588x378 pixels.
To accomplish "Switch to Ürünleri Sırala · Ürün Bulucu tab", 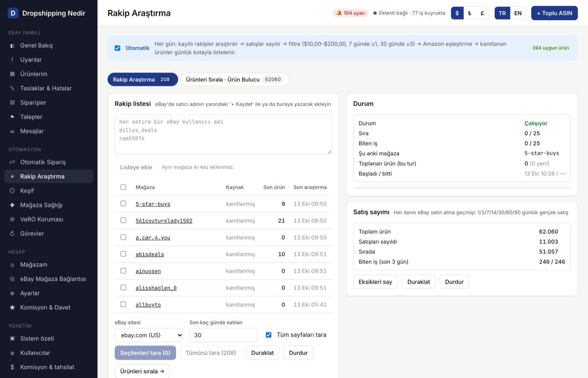I will (x=234, y=79).
